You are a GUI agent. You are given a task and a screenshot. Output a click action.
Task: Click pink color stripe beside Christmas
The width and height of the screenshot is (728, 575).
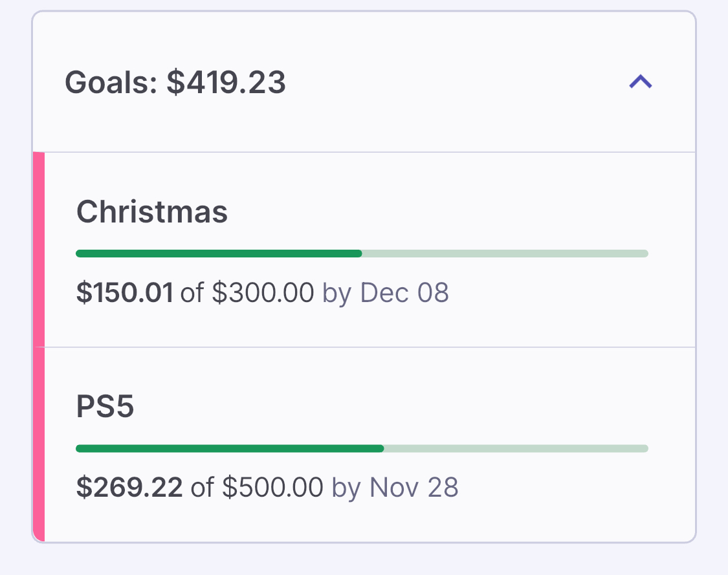39,250
